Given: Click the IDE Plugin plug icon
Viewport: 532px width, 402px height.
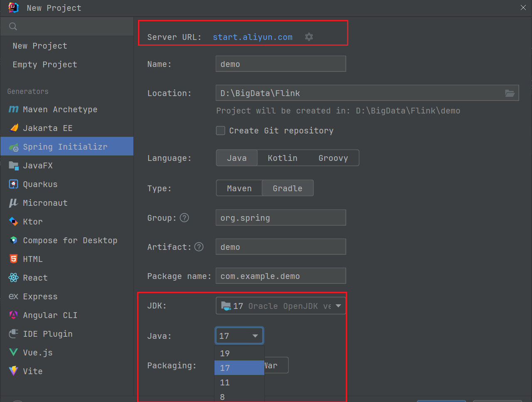Looking at the screenshot, I should pos(14,333).
